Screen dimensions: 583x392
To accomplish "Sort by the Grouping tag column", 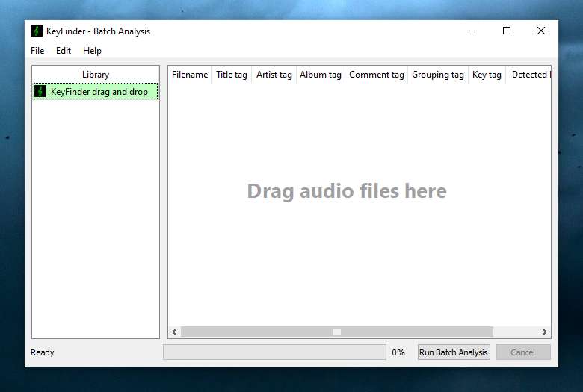I will (x=438, y=75).
